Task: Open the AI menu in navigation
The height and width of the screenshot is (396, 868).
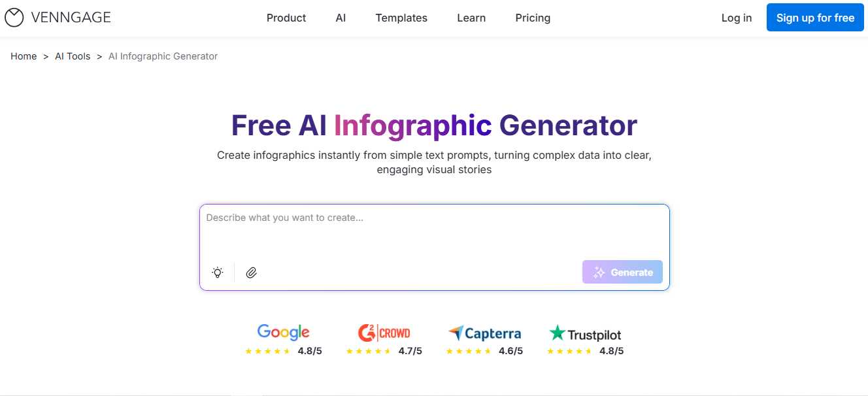Action: point(341,18)
